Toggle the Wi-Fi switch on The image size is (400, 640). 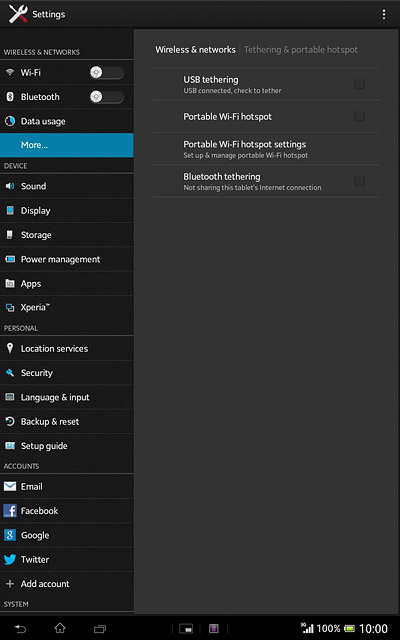pyautogui.click(x=107, y=73)
